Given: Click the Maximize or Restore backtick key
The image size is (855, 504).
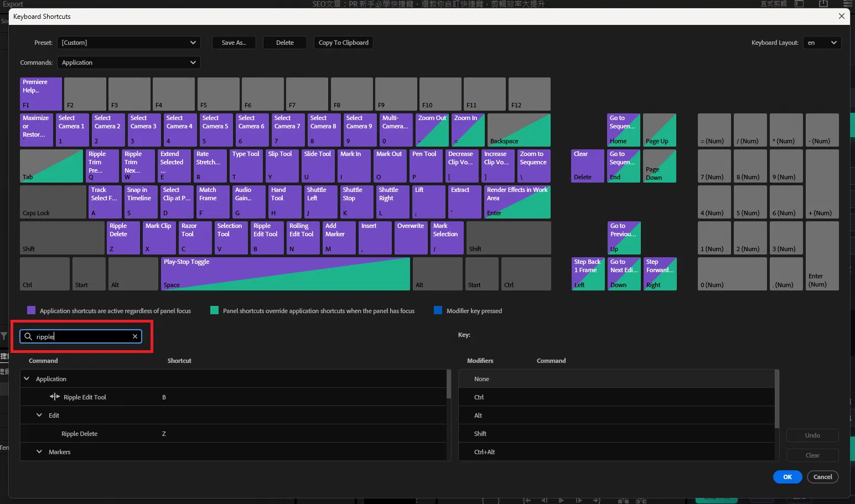Looking at the screenshot, I should point(37,130).
